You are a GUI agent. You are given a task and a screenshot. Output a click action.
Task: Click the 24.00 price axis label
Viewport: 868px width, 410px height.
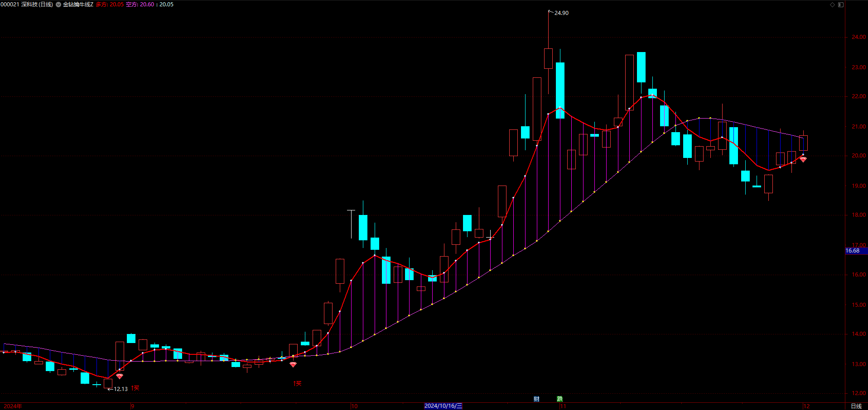tap(858, 37)
